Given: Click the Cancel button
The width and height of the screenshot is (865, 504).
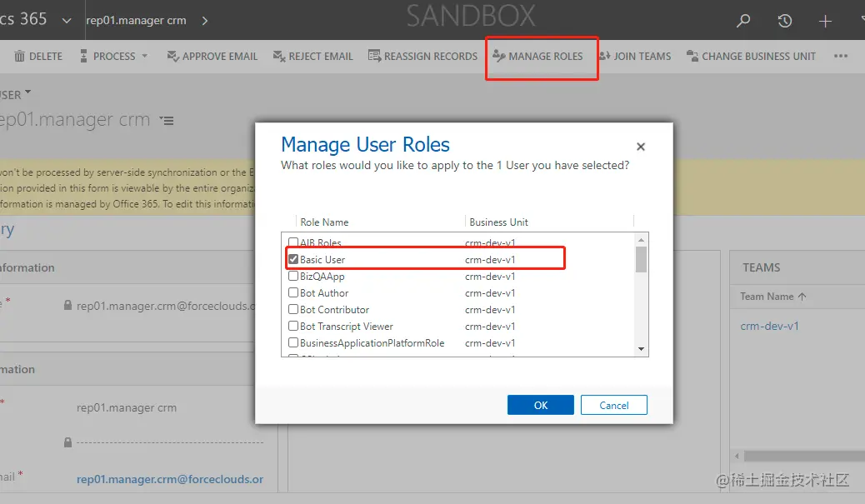Looking at the screenshot, I should click(x=614, y=406).
